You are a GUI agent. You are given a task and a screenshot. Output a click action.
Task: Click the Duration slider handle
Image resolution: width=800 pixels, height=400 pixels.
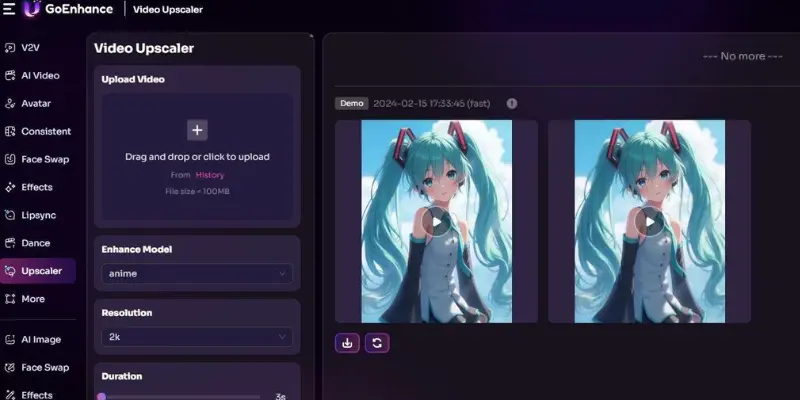click(102, 396)
